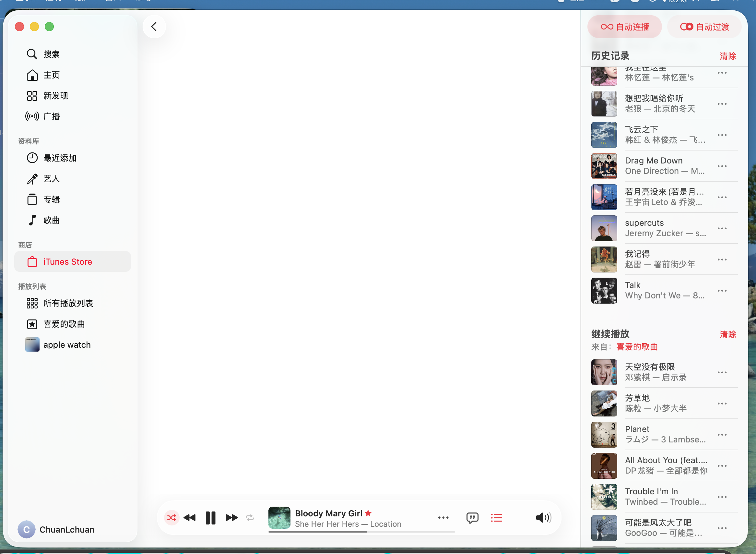Open the options menu for Drag Me Down
756x554 pixels.
(x=722, y=166)
